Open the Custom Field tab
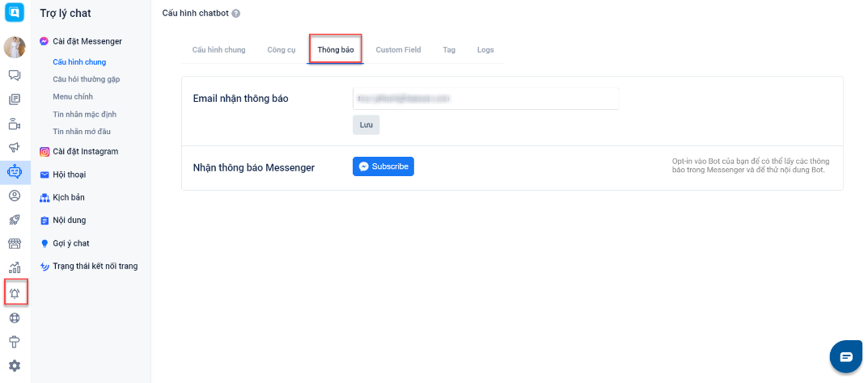The height and width of the screenshot is (383, 868). pos(398,50)
